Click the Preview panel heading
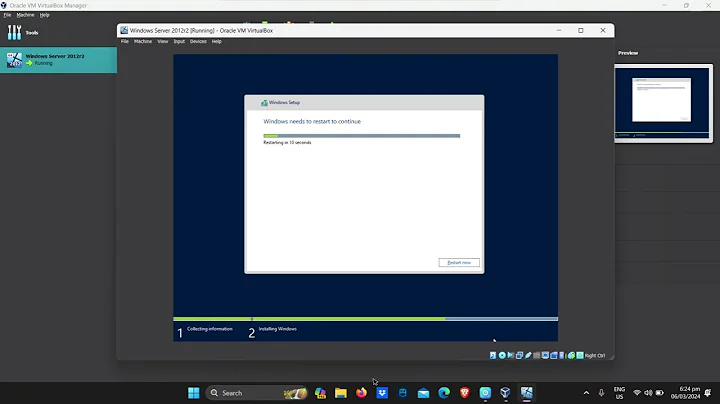Screen dimensions: 720x404 (x=628, y=53)
